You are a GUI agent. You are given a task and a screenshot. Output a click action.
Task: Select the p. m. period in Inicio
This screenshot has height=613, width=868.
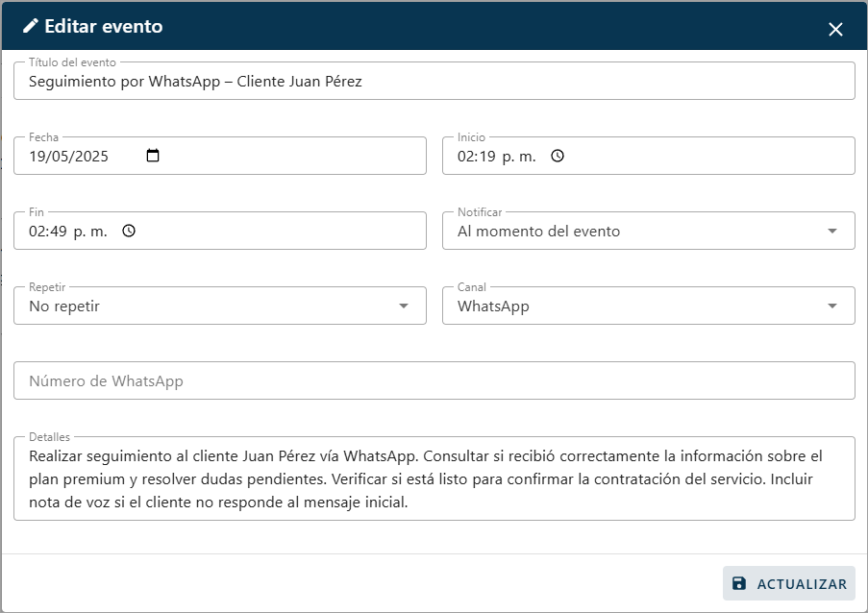[x=519, y=156]
